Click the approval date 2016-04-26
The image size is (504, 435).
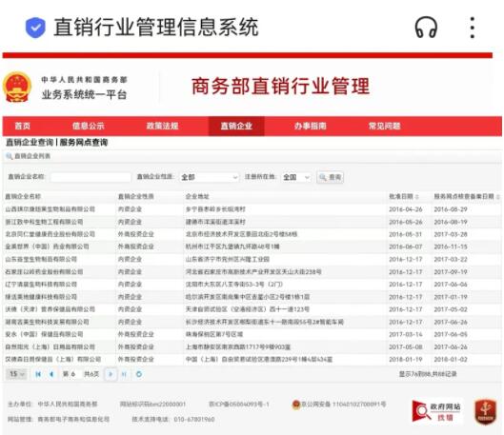coord(405,209)
